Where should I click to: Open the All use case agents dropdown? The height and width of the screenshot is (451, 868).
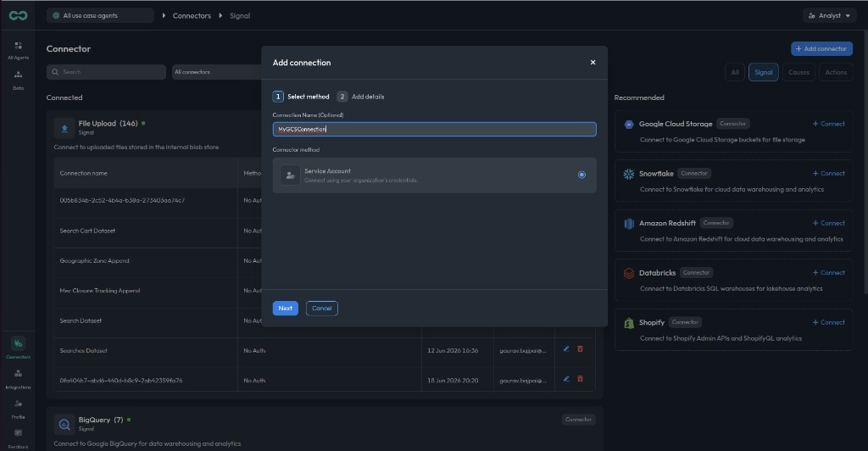coord(100,15)
